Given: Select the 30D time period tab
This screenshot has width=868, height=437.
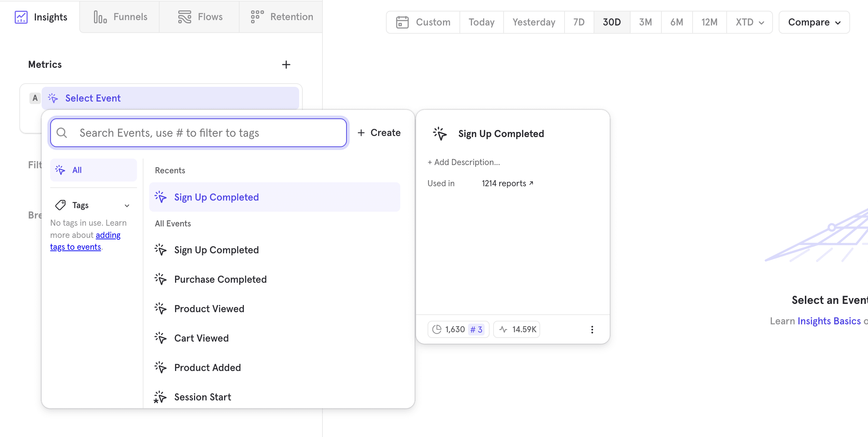Looking at the screenshot, I should click(612, 22).
